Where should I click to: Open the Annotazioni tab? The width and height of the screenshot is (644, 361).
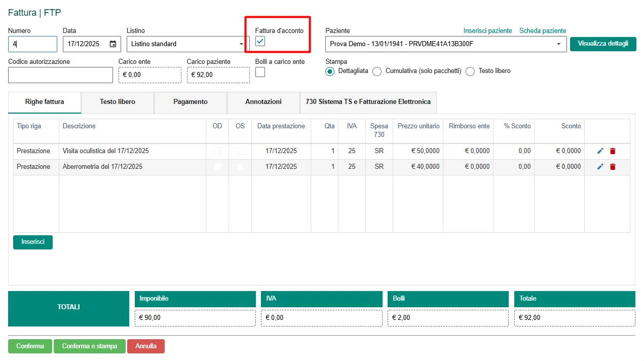pyautogui.click(x=263, y=102)
